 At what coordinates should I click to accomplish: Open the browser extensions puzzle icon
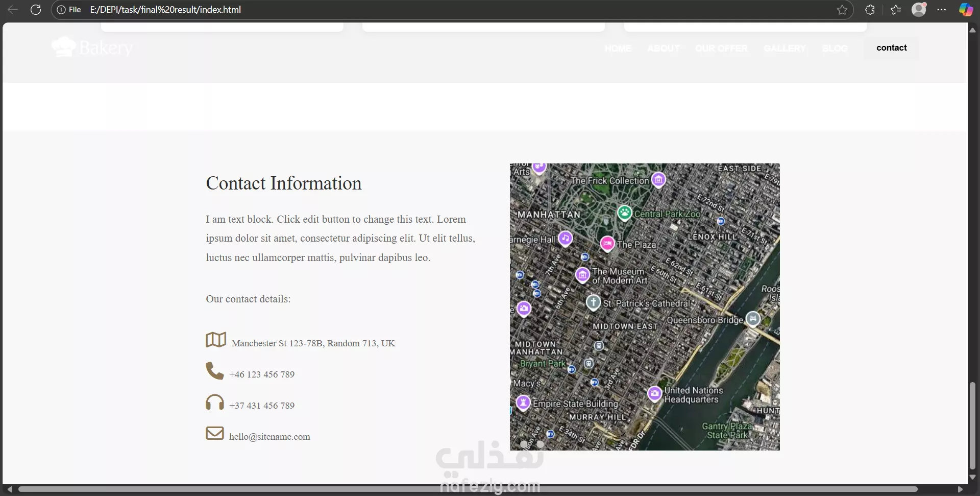tap(870, 10)
